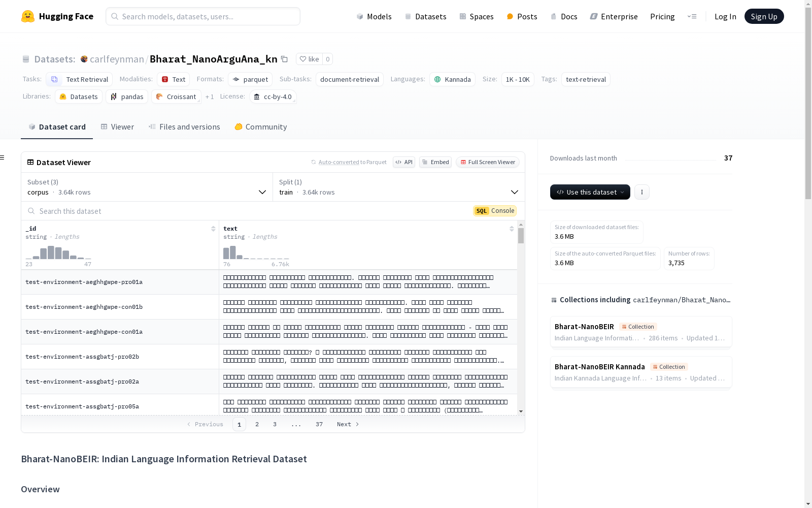Open Spaces in the top navigation
The height and width of the screenshot is (508, 812).
476,16
